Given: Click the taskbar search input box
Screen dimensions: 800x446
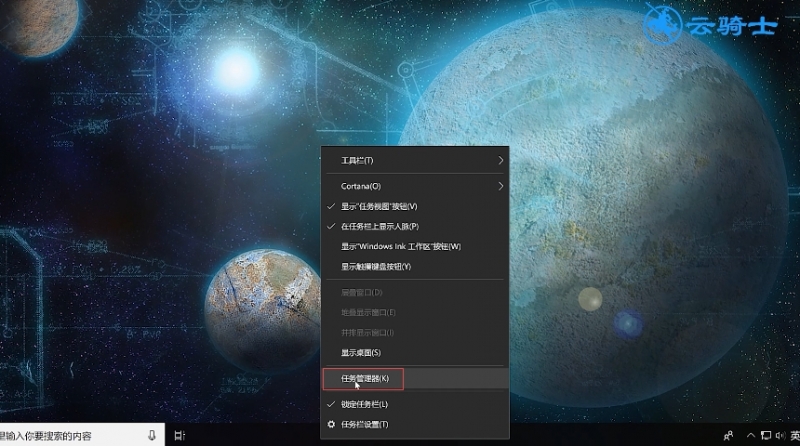Looking at the screenshot, I should [82, 435].
